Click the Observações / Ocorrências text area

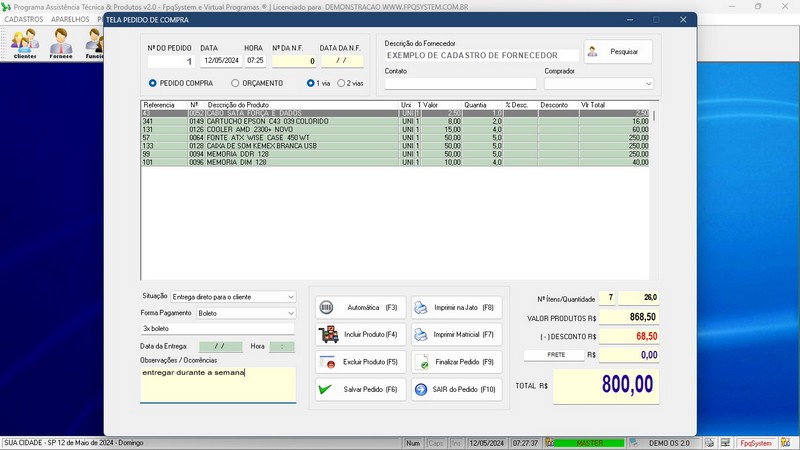click(218, 384)
